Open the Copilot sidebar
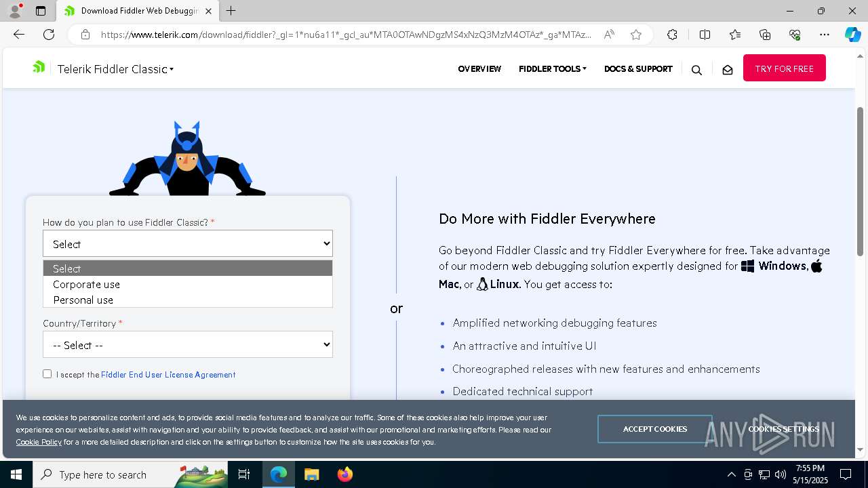The height and width of the screenshot is (488, 868). coord(852,35)
